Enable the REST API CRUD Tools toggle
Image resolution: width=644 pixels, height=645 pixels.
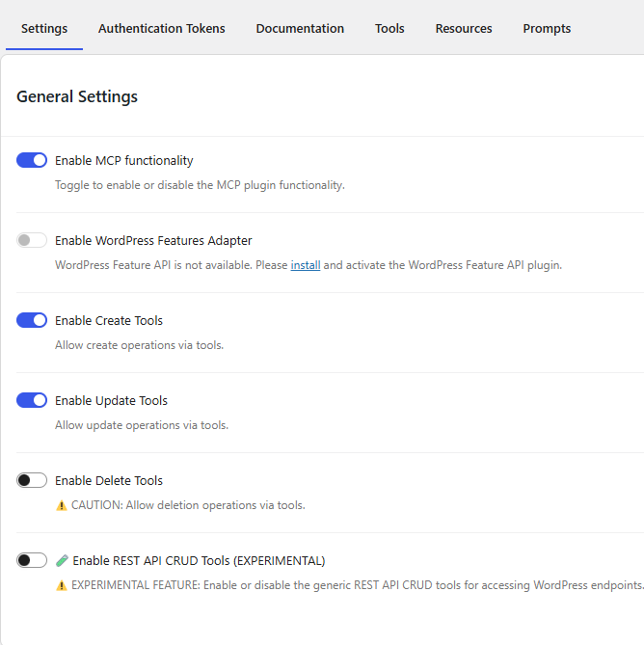tap(32, 560)
